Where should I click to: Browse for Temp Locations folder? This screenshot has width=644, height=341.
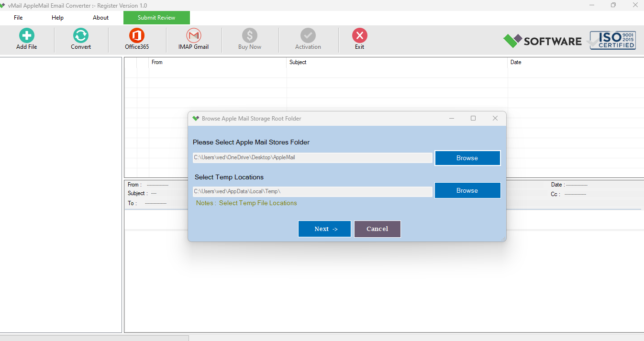click(467, 190)
